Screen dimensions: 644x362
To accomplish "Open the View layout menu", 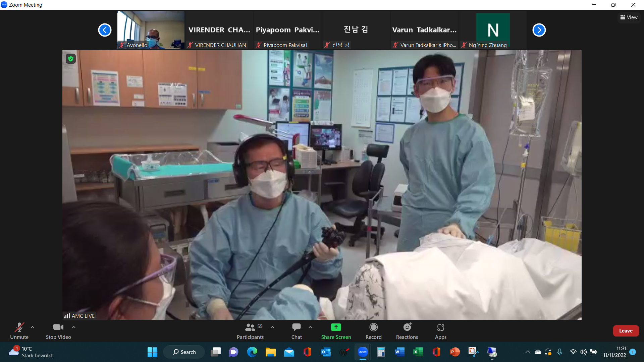I will 629,17.
